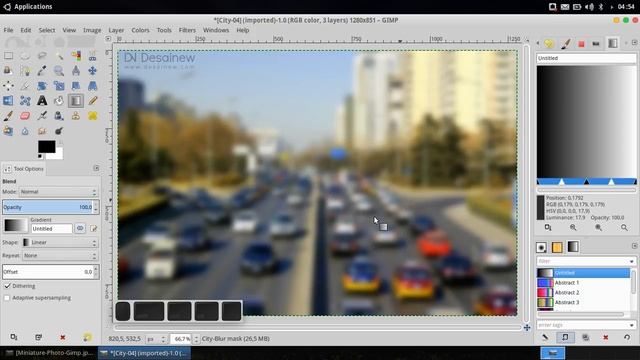The width and height of the screenshot is (640, 360).
Task: Open the gradient picker thumbnail in Tool Options
Action: point(16,225)
